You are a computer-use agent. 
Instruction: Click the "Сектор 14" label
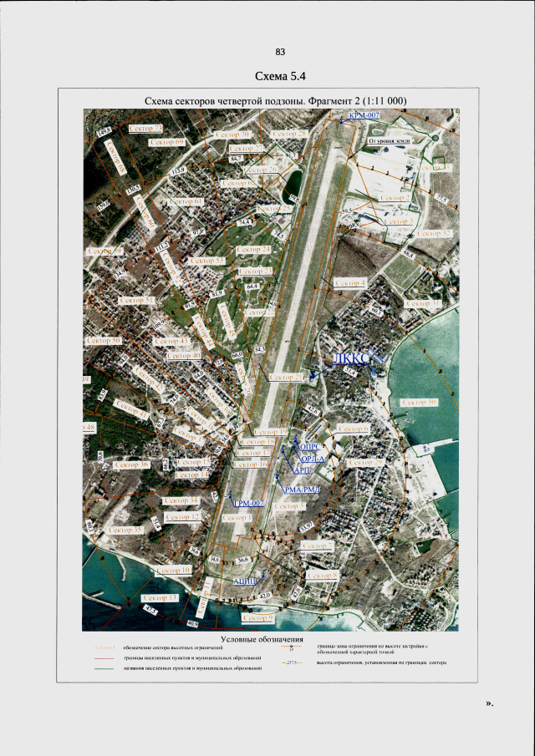[x=191, y=474]
